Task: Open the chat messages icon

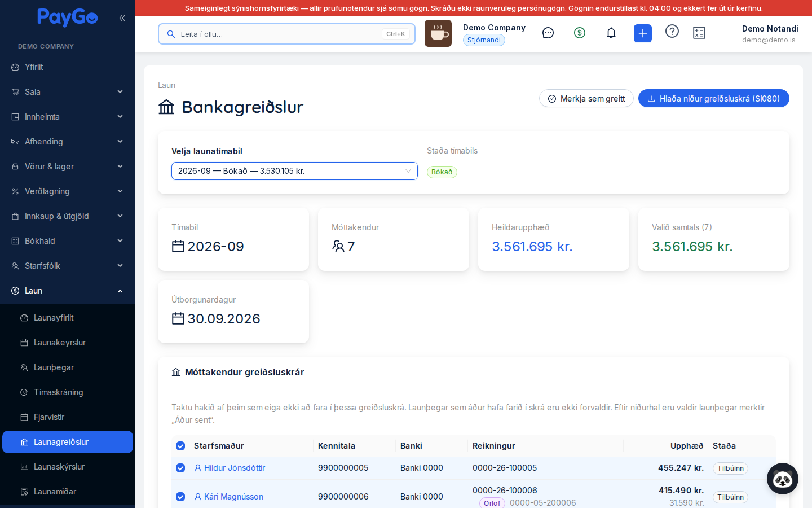Action: click(548, 33)
